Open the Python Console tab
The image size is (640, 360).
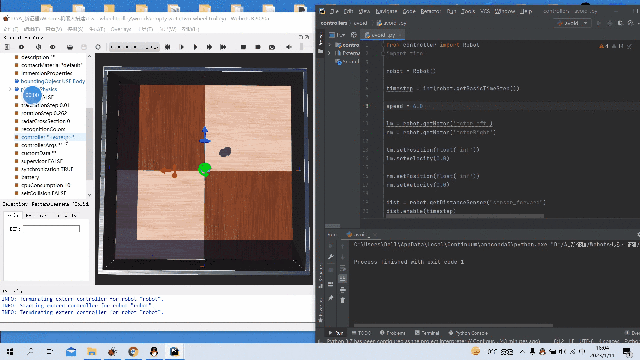click(x=468, y=333)
